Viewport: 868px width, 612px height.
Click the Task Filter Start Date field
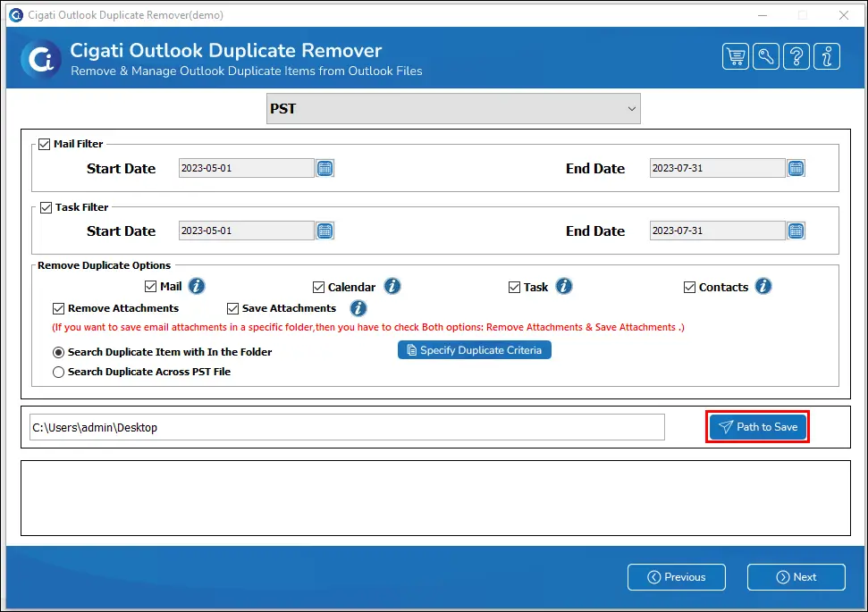247,231
